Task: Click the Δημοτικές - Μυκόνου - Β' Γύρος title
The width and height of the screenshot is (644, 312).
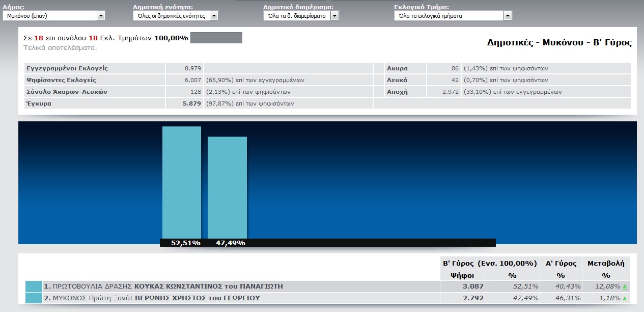Action: click(559, 43)
